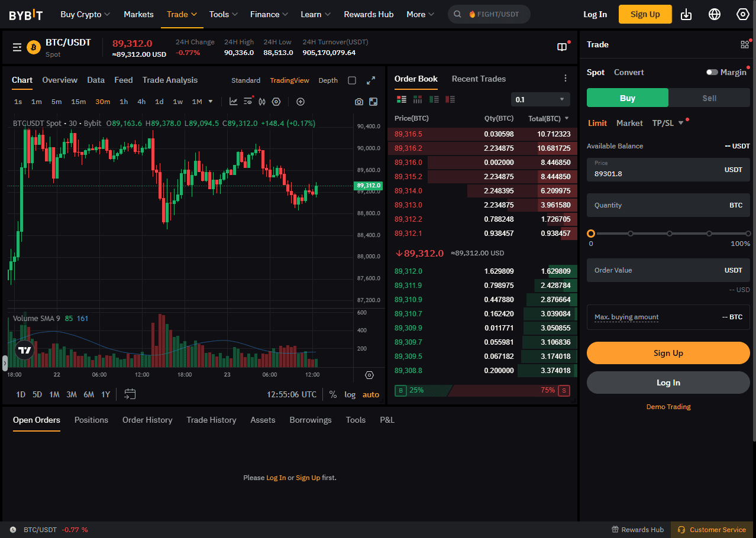Click the Sell order button
The width and height of the screenshot is (756, 538).
click(708, 97)
